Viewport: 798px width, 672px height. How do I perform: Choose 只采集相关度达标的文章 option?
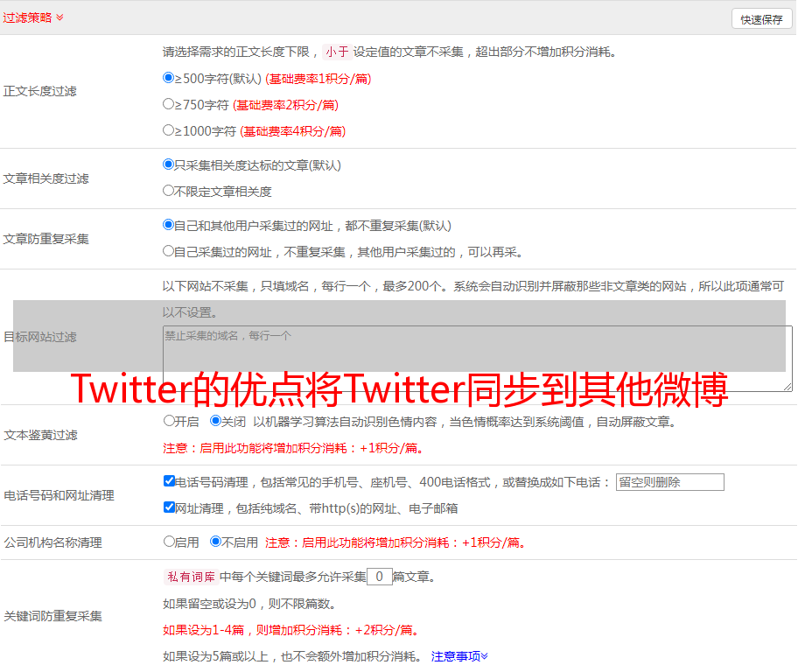pos(168,165)
